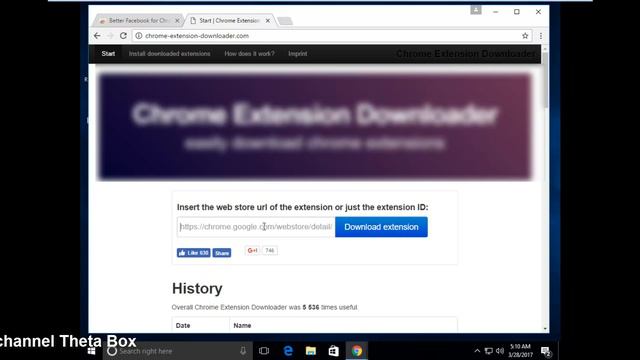This screenshot has height=360, width=640.
Task: Open File Explorer from the taskbar
Action: tap(311, 351)
